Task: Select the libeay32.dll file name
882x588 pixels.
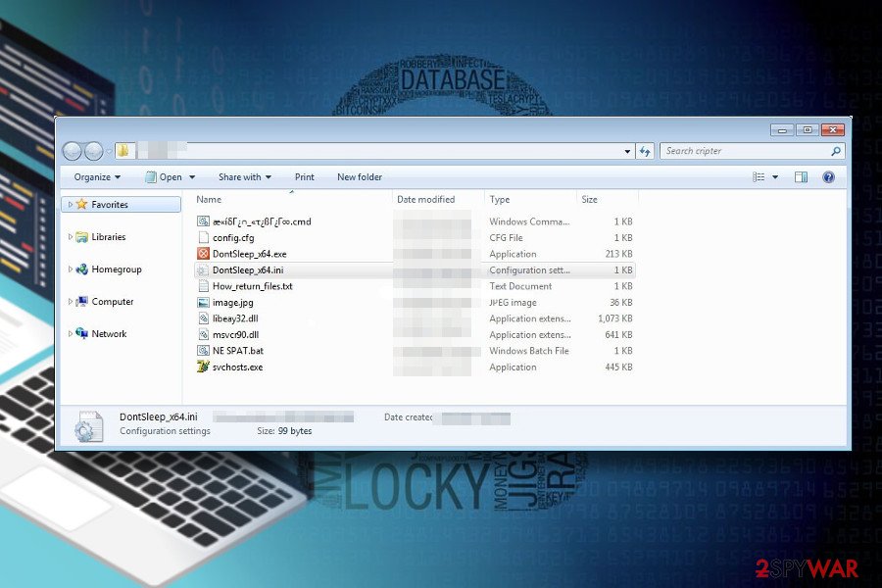Action: tap(235, 318)
